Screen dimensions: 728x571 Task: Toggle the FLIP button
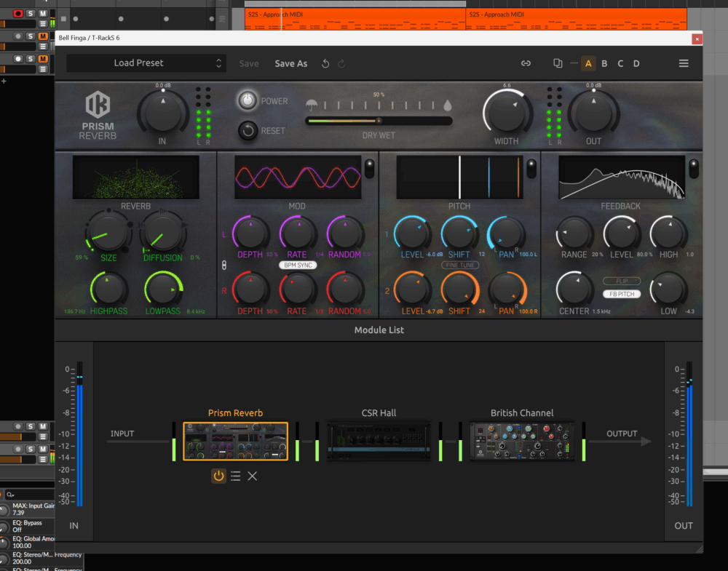point(622,281)
